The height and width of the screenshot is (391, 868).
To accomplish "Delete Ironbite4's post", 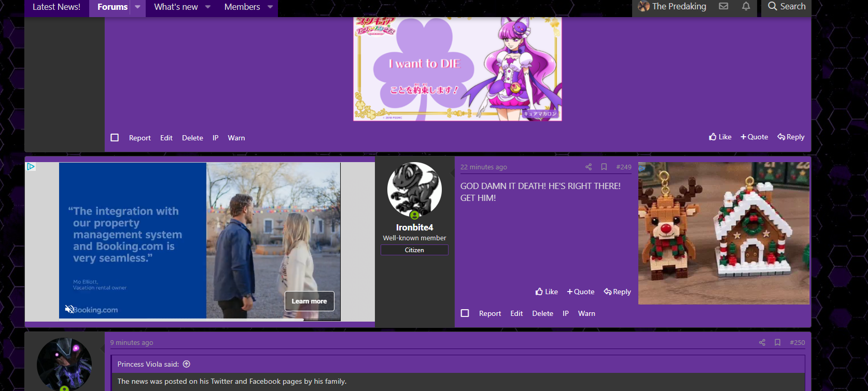I will tap(543, 313).
